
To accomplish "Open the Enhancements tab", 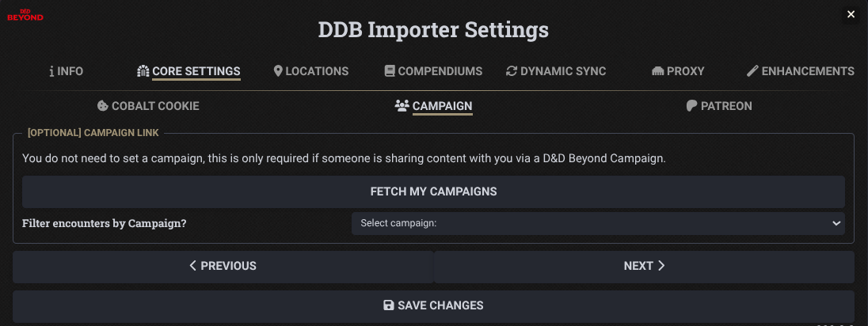I will point(801,71).
